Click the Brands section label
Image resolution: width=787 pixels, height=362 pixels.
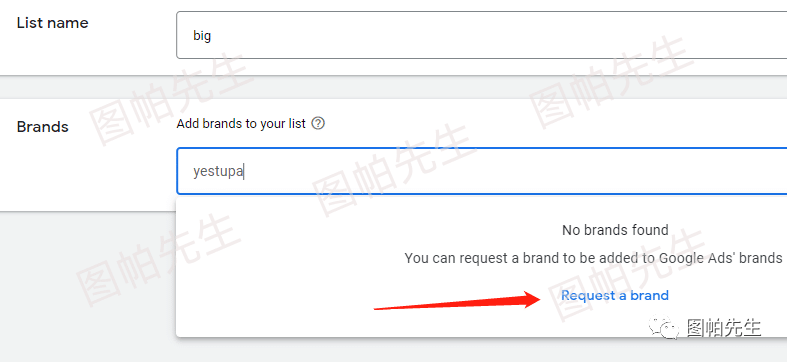coord(43,127)
